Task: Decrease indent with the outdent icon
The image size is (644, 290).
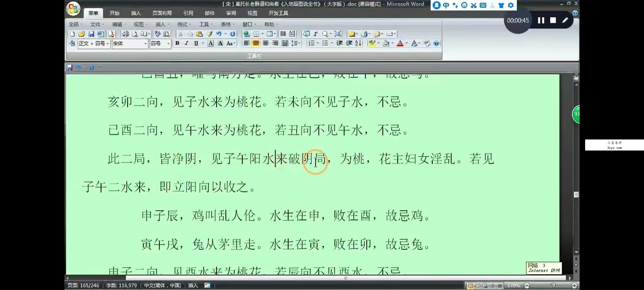Action: [339, 43]
